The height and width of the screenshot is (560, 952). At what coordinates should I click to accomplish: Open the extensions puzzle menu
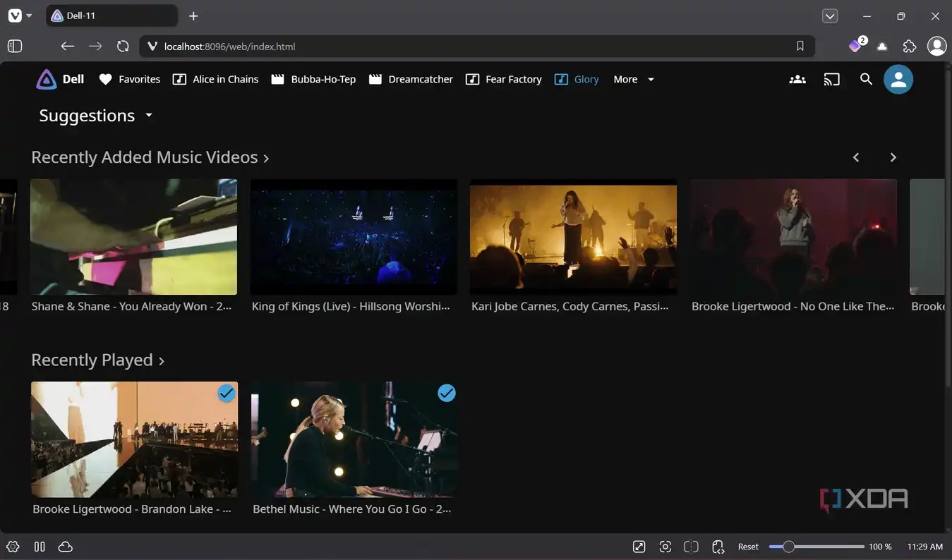click(910, 47)
